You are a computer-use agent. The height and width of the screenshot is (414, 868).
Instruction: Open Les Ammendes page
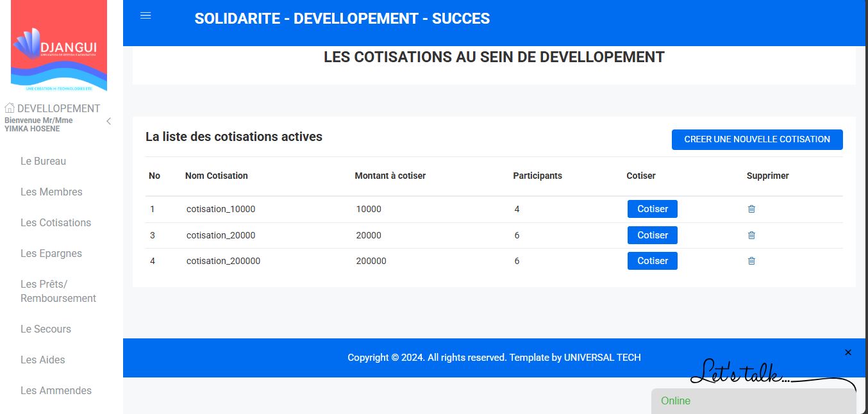point(56,391)
